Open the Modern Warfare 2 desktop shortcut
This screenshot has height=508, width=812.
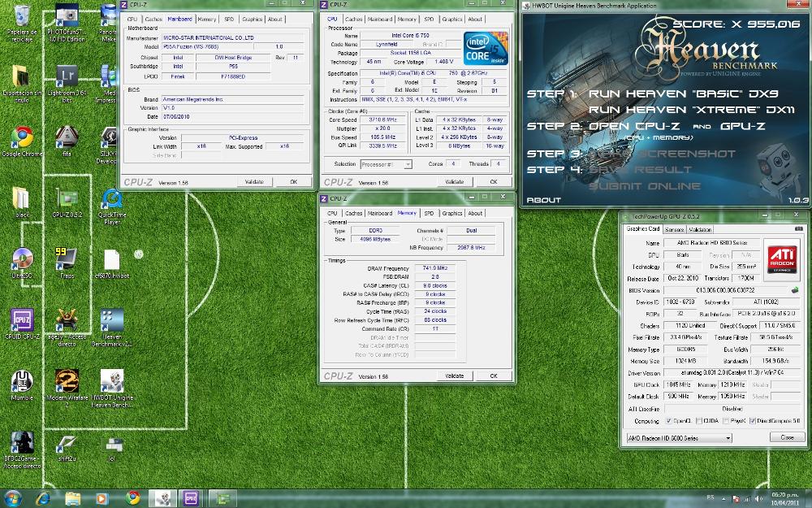point(67,389)
